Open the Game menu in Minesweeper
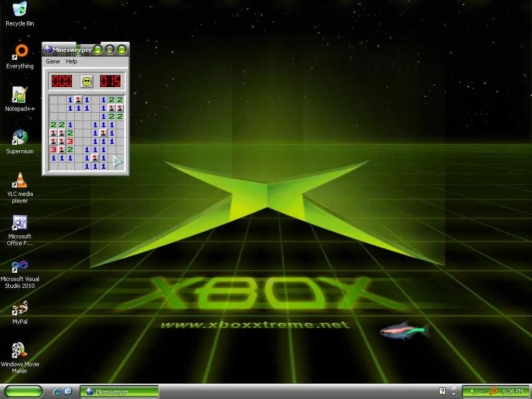 (x=53, y=61)
